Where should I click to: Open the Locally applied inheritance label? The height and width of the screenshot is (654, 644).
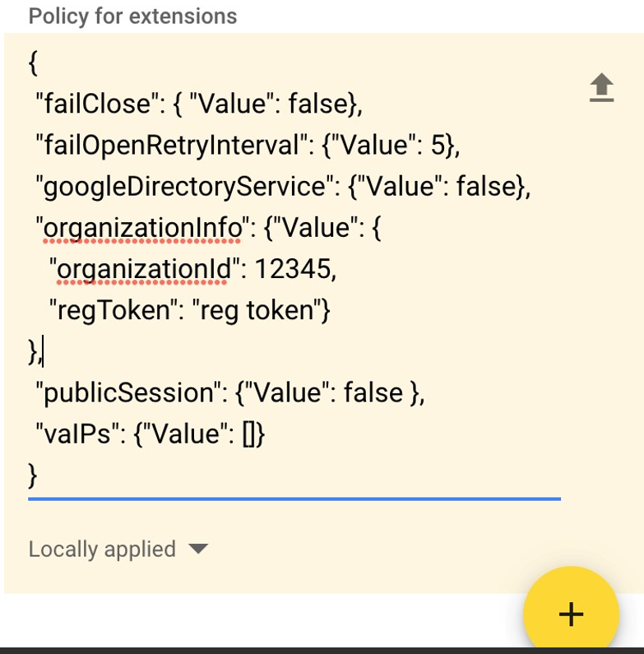(102, 550)
